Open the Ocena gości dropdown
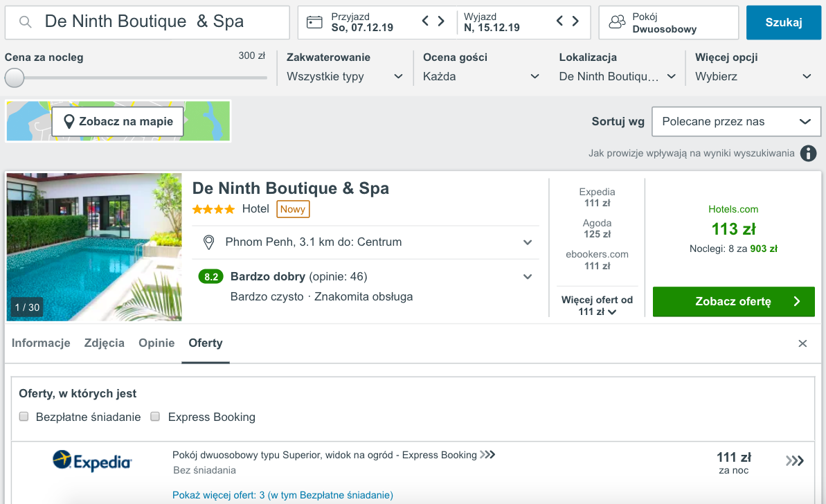 click(481, 77)
